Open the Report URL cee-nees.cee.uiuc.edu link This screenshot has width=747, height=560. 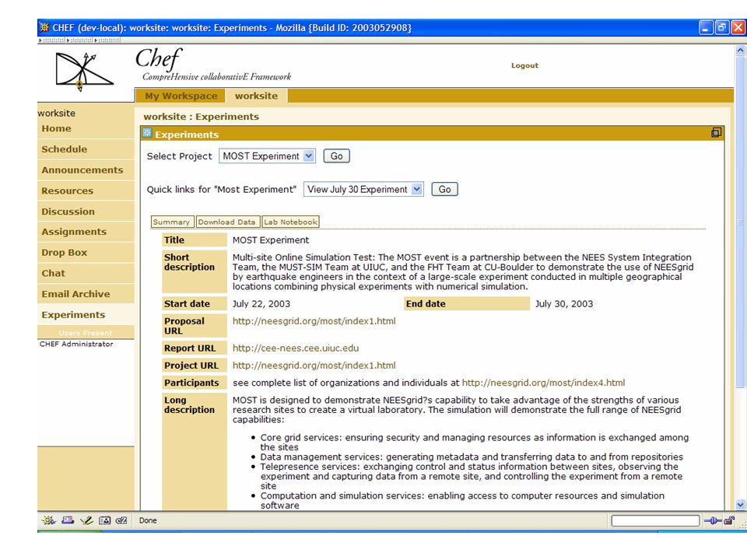(296, 348)
